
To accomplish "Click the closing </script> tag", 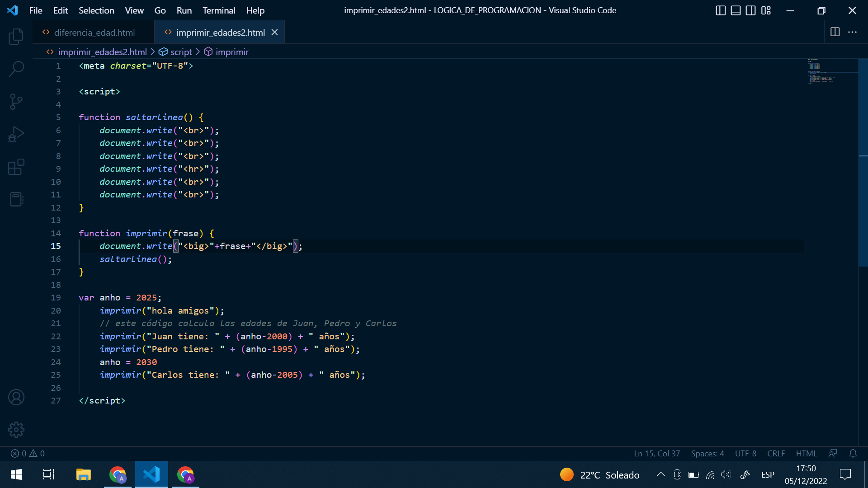I will (102, 401).
